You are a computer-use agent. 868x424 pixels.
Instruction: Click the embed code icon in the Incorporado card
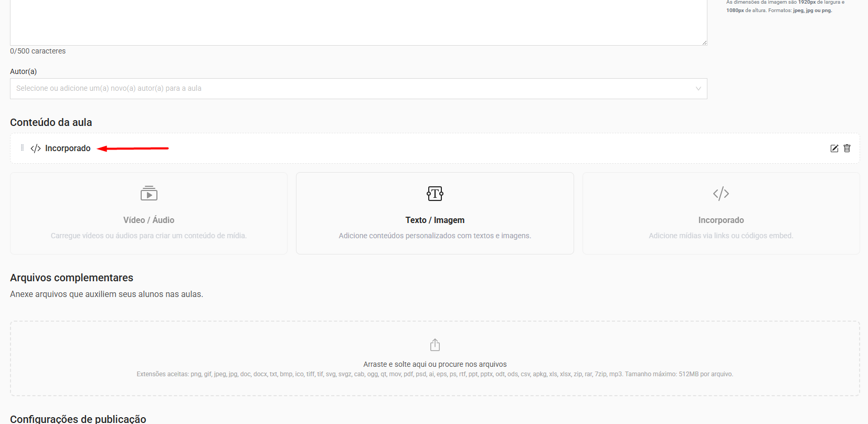click(721, 194)
